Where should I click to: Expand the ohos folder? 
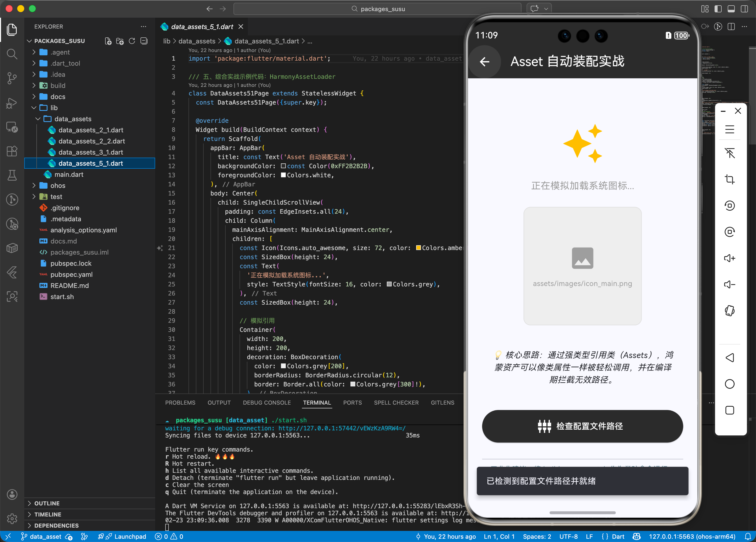tap(58, 186)
